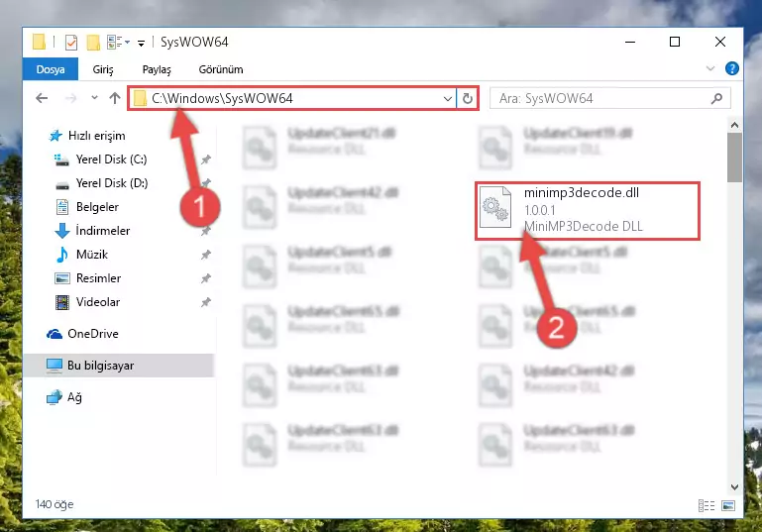The height and width of the screenshot is (532, 762).
Task: Click the vertical scrollbar thumb
Action: (734, 158)
